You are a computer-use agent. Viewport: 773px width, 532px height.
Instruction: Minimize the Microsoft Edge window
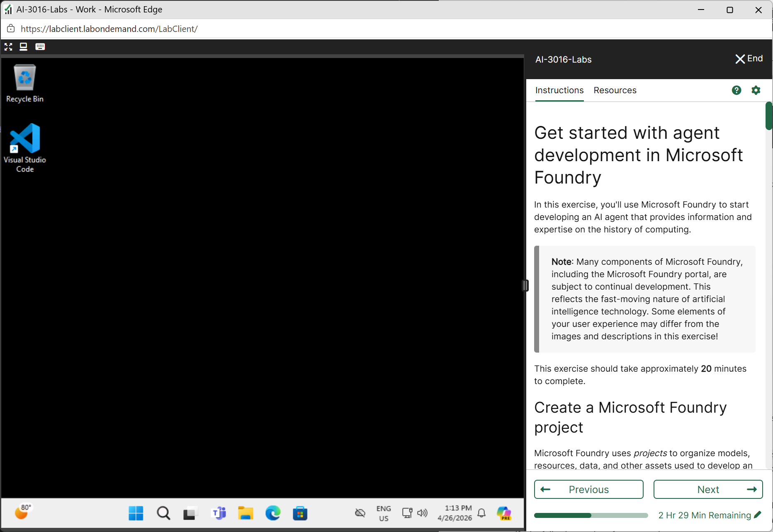click(x=701, y=10)
